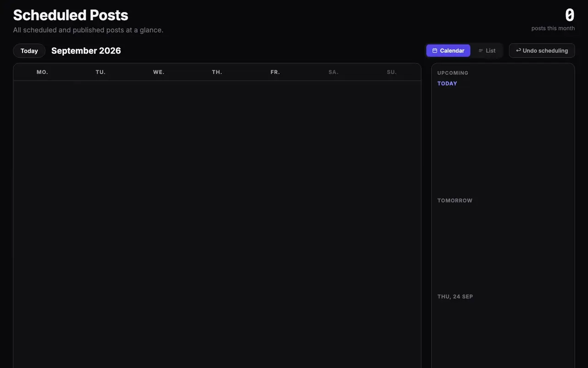Click the 'posts this month' counter label
588x368 pixels.
(x=553, y=28)
